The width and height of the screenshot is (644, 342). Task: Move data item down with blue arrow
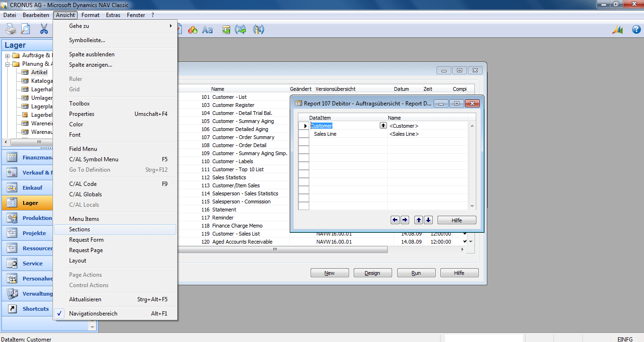click(428, 220)
